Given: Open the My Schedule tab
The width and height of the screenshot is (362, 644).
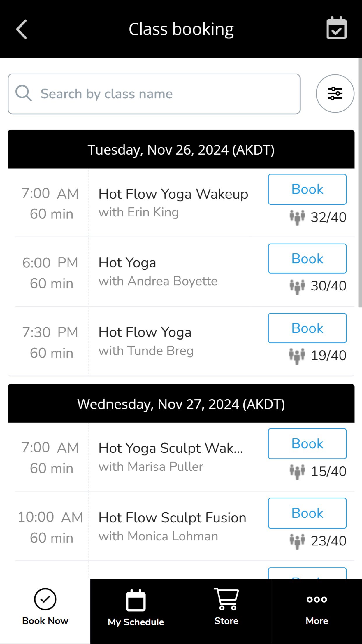Looking at the screenshot, I should tap(136, 607).
